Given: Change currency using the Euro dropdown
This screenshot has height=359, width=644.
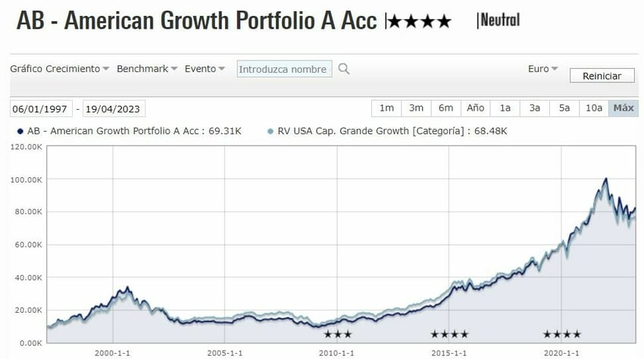Looking at the screenshot, I should 542,69.
